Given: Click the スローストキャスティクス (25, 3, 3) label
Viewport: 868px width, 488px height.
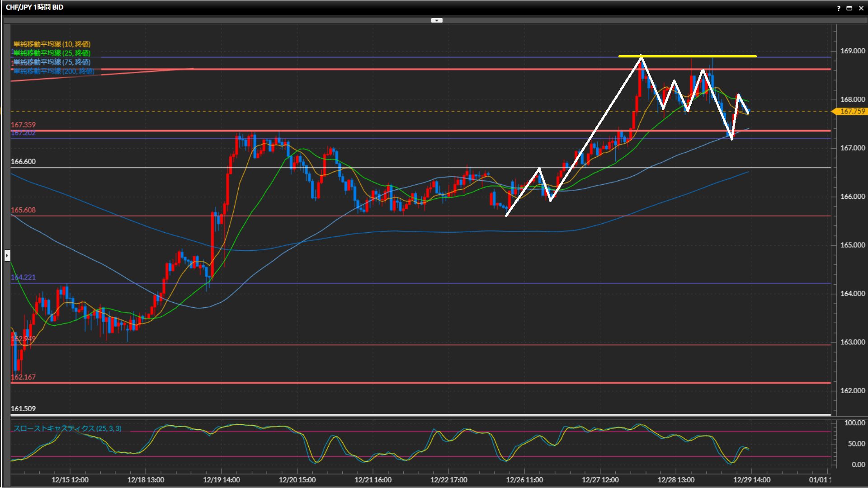Looking at the screenshot, I should [67, 428].
